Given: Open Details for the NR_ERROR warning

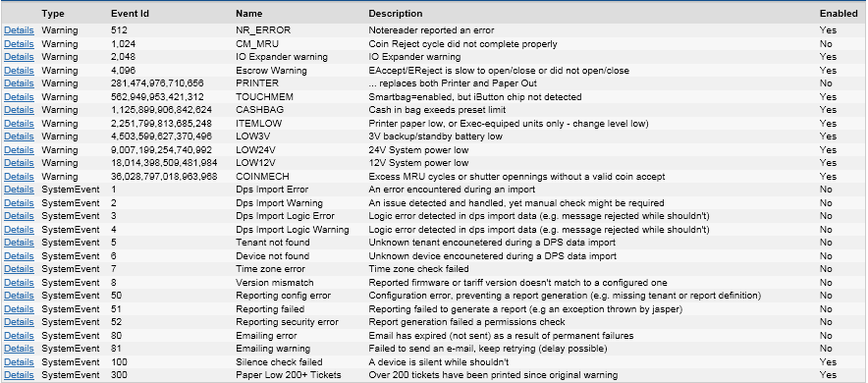Looking at the screenshot, I should pos(19,30).
